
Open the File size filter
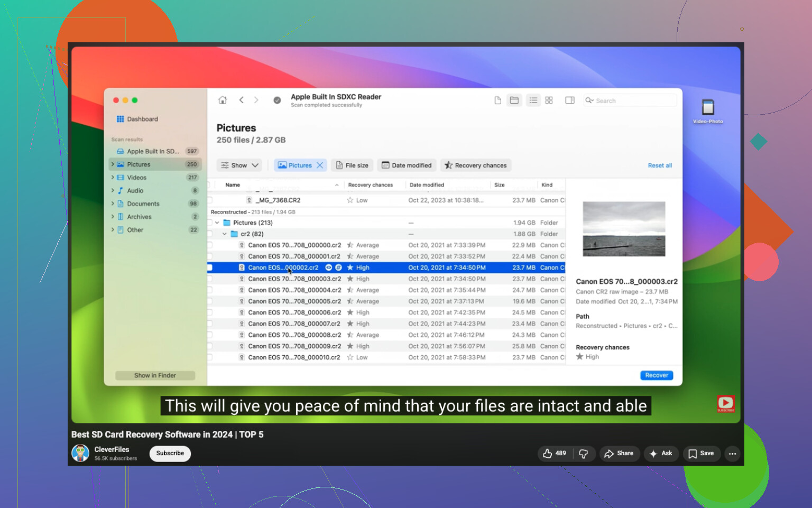pos(352,165)
